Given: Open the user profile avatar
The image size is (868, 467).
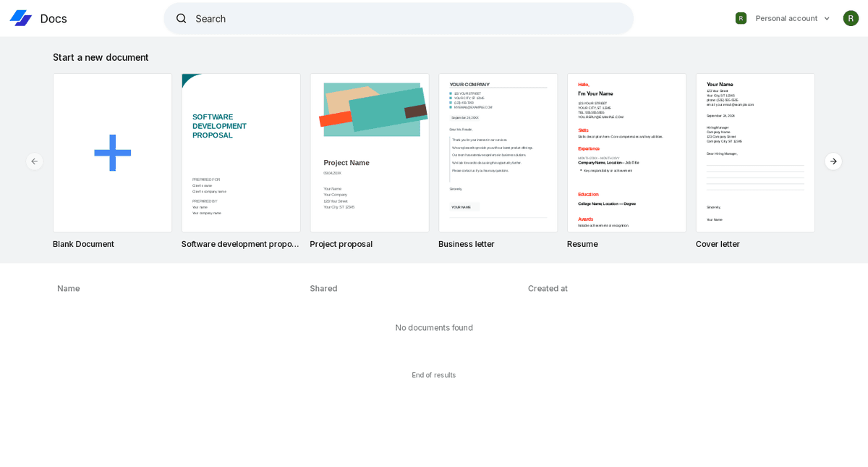Looking at the screenshot, I should [x=851, y=18].
